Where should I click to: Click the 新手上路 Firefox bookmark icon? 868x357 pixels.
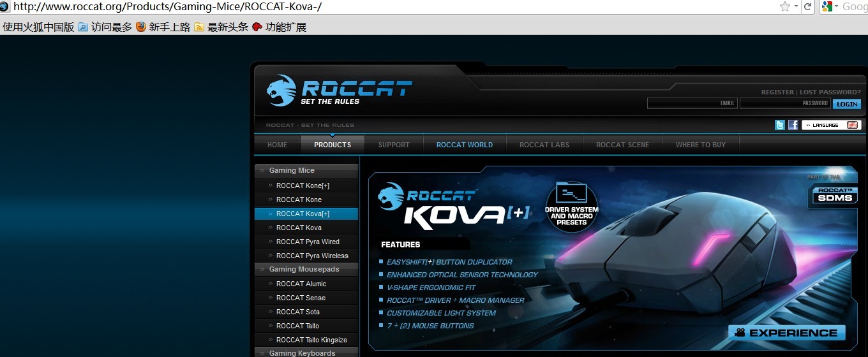140,27
